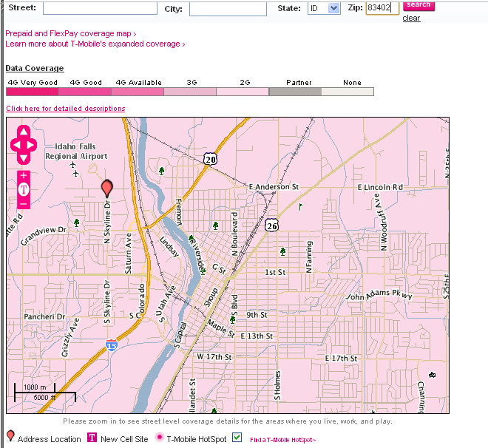Image resolution: width=488 pixels, height=448 pixels.
Task: Click the Data Coverage heading
Action: pyautogui.click(x=35, y=68)
